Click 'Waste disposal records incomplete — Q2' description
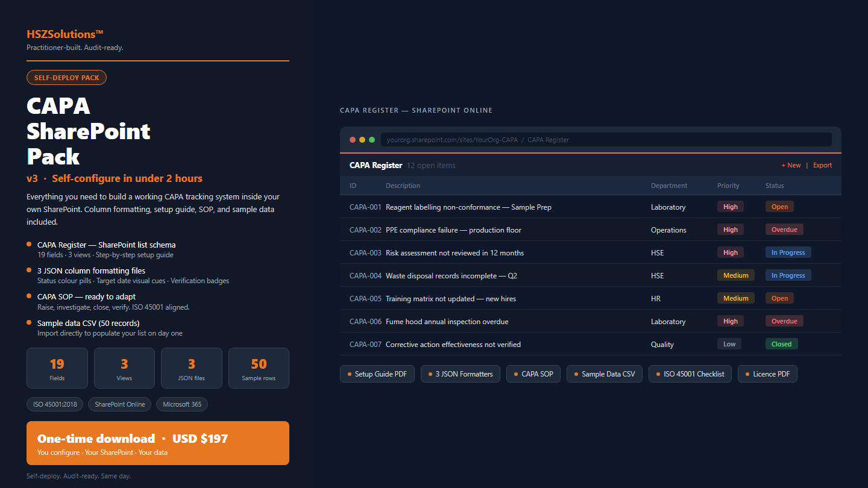The width and height of the screenshot is (868, 488). tap(451, 276)
